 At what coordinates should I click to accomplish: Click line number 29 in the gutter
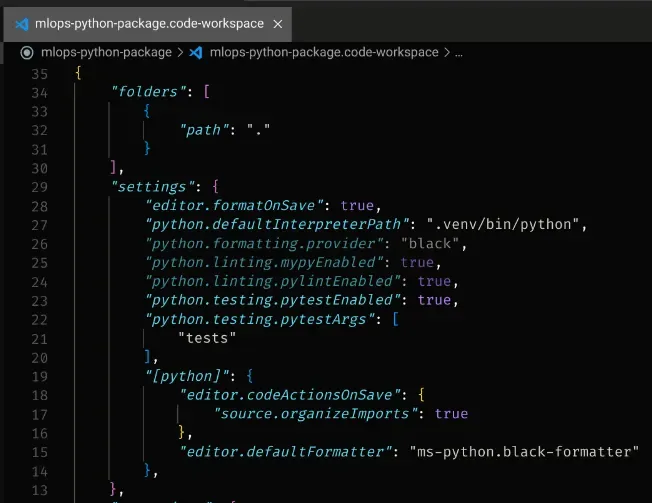coord(40,187)
